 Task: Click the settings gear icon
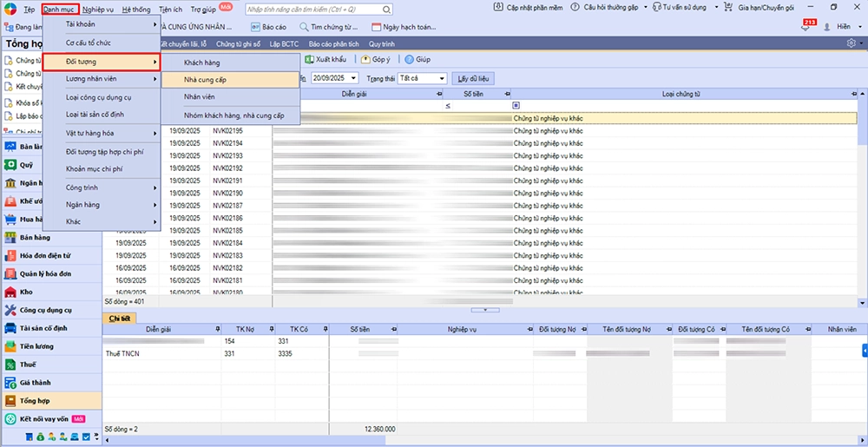coord(850,43)
